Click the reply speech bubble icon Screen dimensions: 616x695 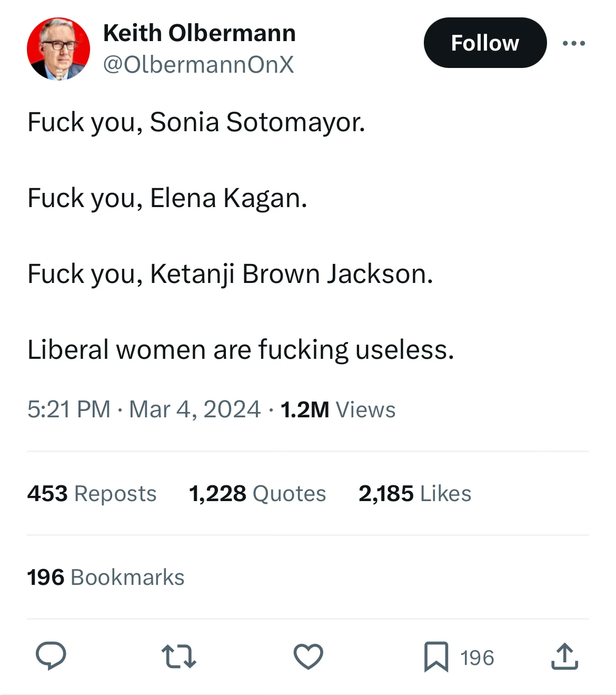pyautogui.click(x=51, y=656)
